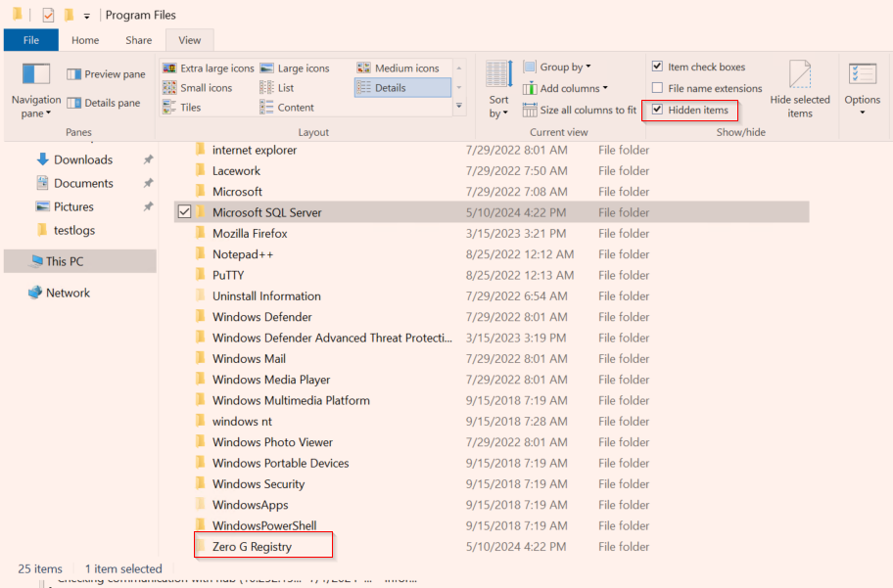This screenshot has height=588, width=893.
Task: Open the Sort by dropdown
Action: (x=499, y=91)
